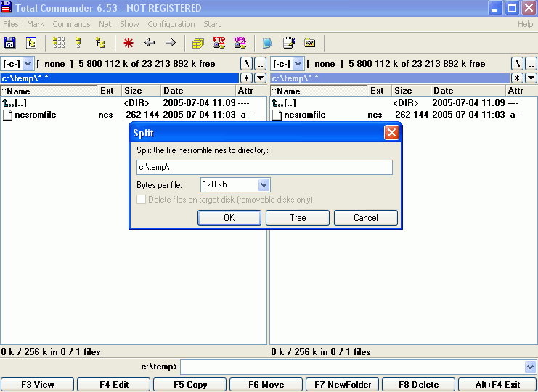Click the parent directory [..] in right panel
The width and height of the screenshot is (538, 392).
tap(284, 103)
